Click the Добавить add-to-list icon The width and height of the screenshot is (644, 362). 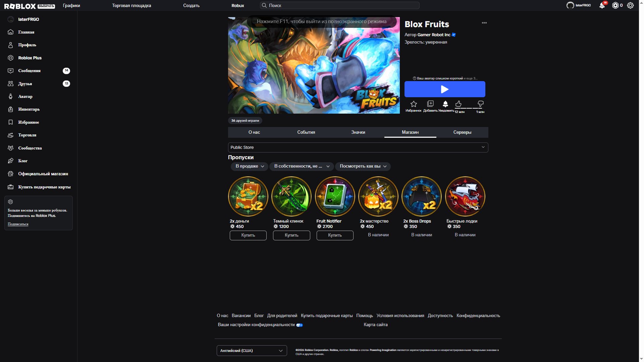(430, 104)
